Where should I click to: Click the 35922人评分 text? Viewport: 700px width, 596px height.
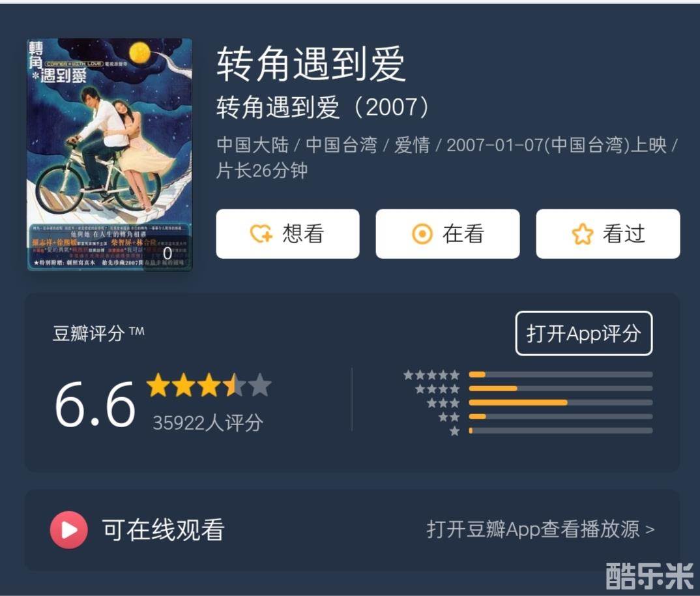(x=208, y=423)
